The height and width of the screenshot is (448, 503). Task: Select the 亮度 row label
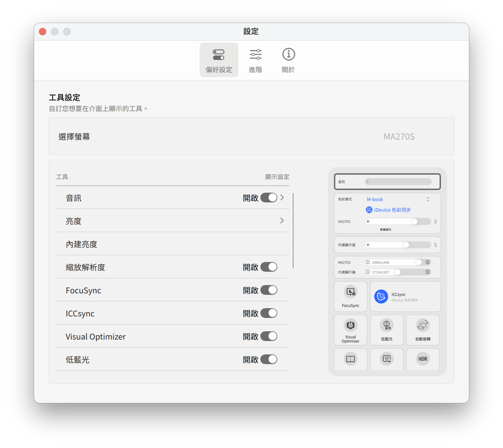[x=74, y=221]
